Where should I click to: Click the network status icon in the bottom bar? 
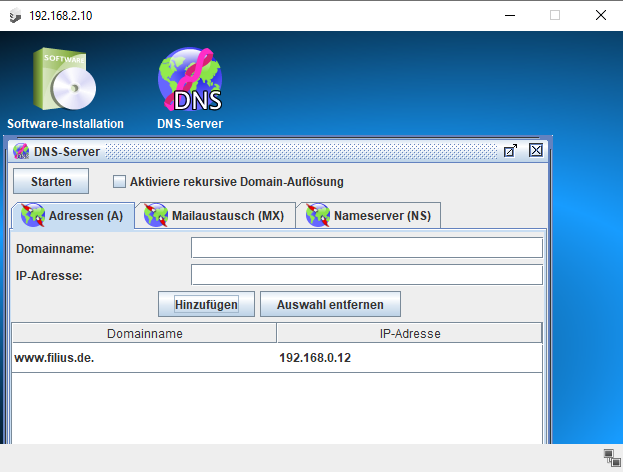[611, 458]
